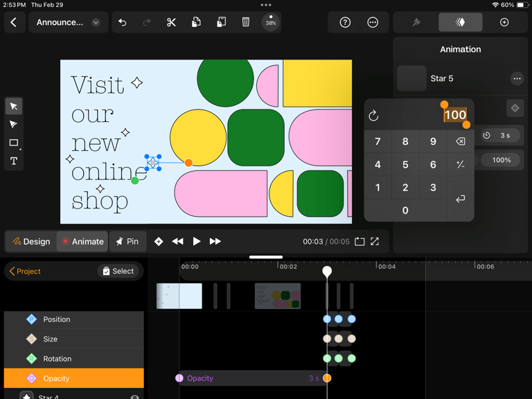Toggle visibility eye of Star 4 layer

pos(134,397)
